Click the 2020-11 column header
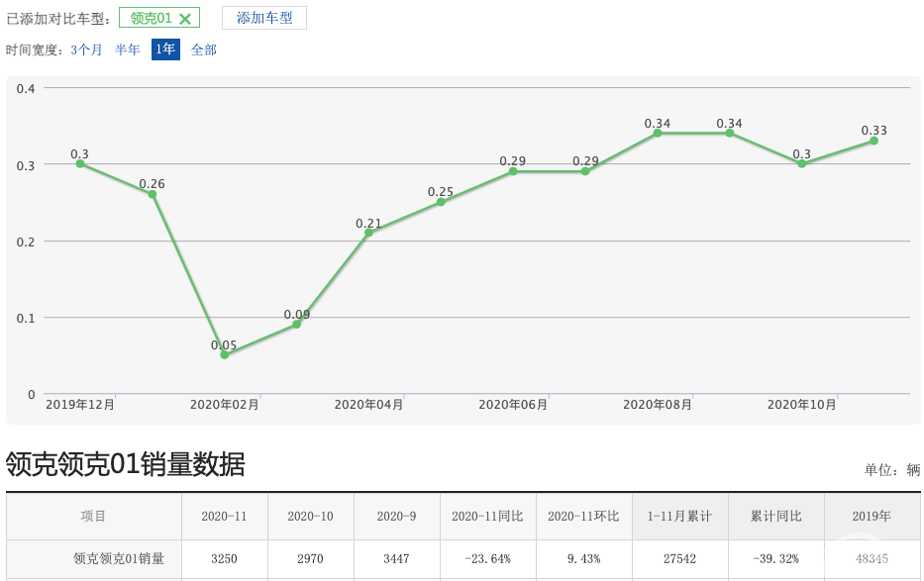Image resolution: width=924 pixels, height=581 pixels. [x=224, y=516]
